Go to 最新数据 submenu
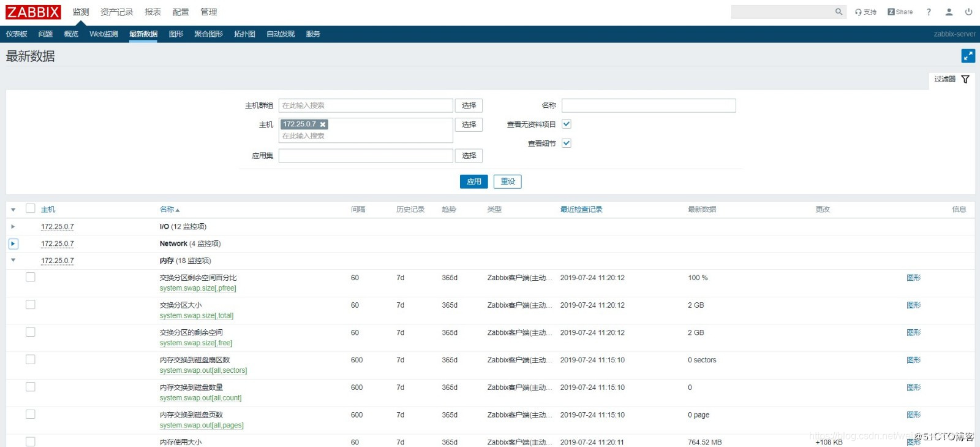Screen dimensions: 980x447 coord(143,34)
